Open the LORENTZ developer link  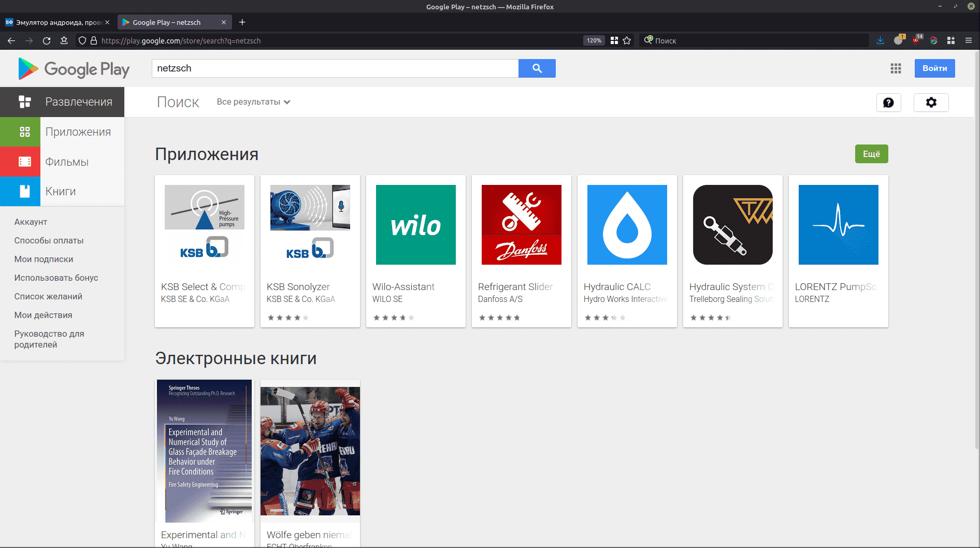click(x=812, y=299)
